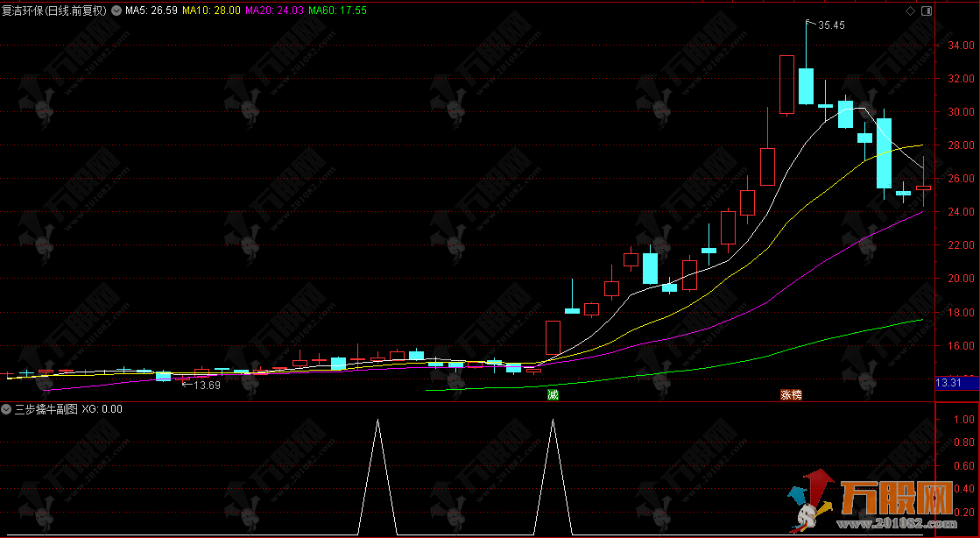
Task: Click the green MA60: 17.55 label
Action: coord(337,11)
